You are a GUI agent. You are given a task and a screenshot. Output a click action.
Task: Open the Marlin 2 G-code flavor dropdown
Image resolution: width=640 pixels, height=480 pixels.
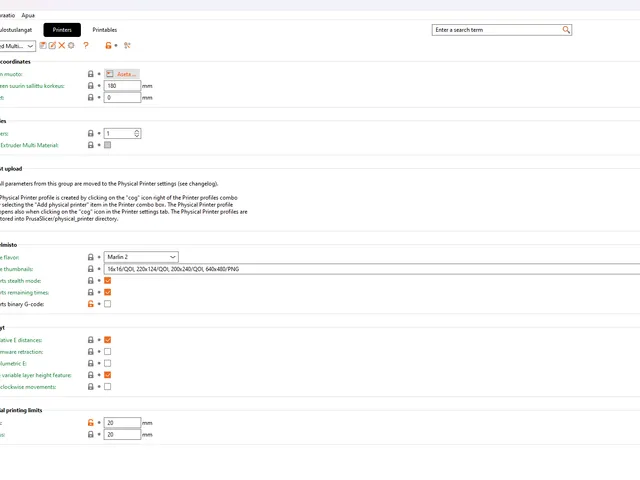tap(141, 257)
